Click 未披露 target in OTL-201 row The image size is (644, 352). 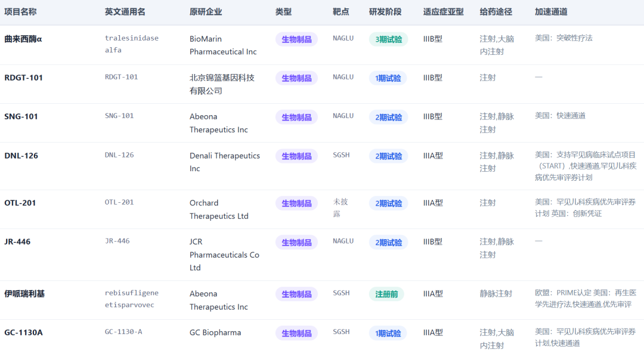click(340, 208)
